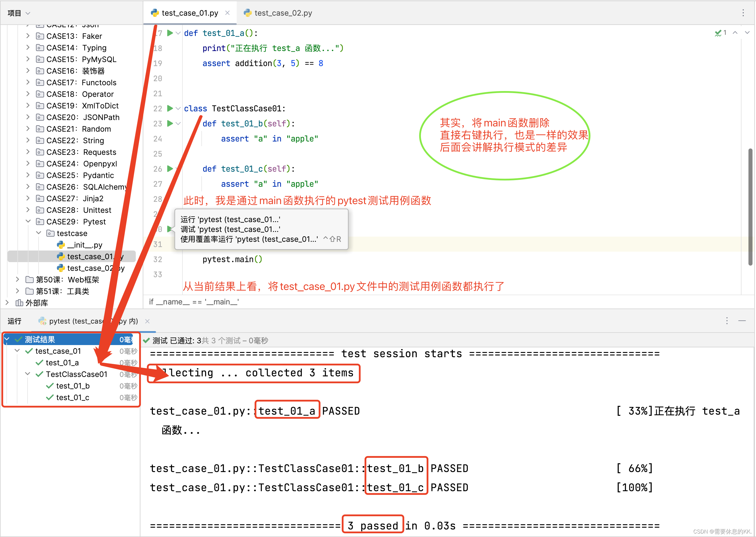Screen dimensions: 756x537
Task: Click line 19 assert addition statement
Action: click(x=263, y=63)
